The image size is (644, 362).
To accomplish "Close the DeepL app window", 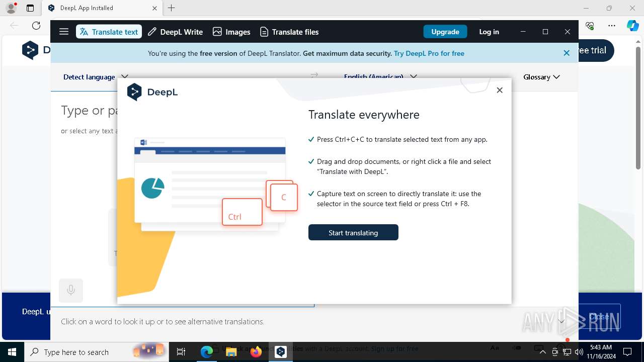I will (568, 32).
